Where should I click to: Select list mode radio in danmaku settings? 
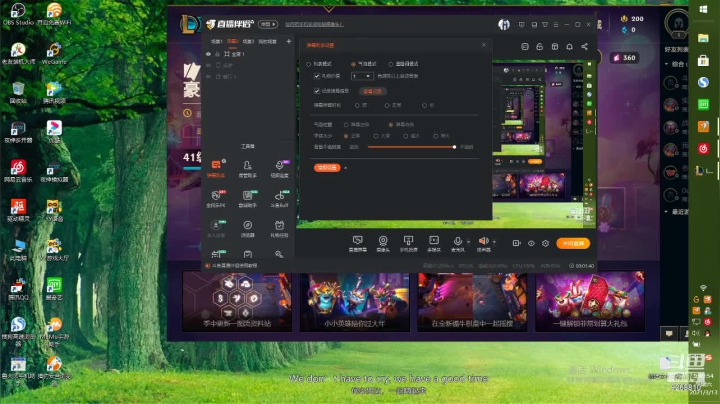click(x=309, y=64)
